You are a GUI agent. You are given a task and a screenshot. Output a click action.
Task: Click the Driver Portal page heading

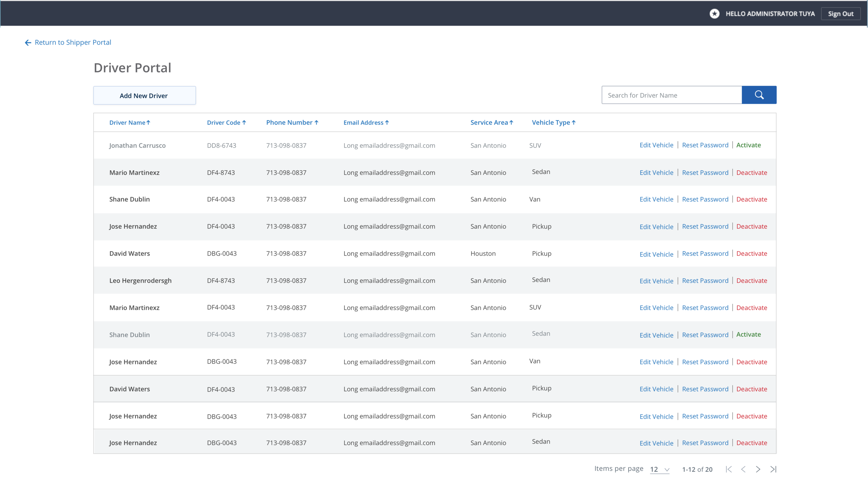pyautogui.click(x=133, y=68)
